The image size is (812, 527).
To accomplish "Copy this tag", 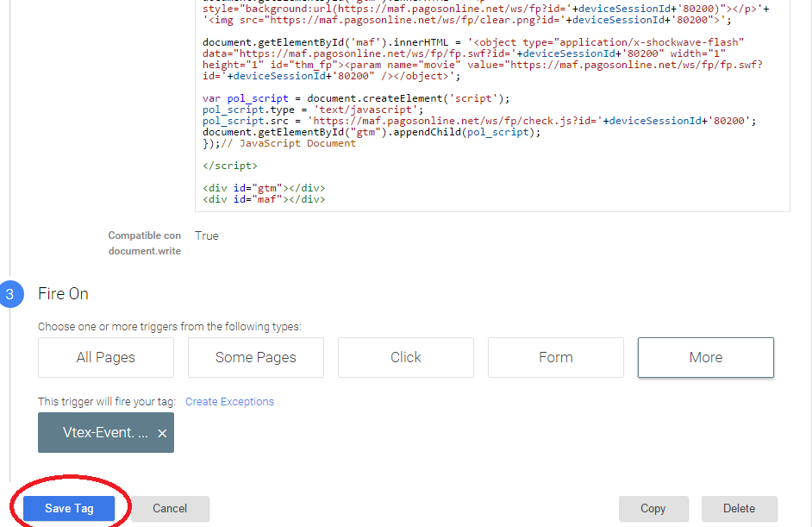I will [653, 508].
